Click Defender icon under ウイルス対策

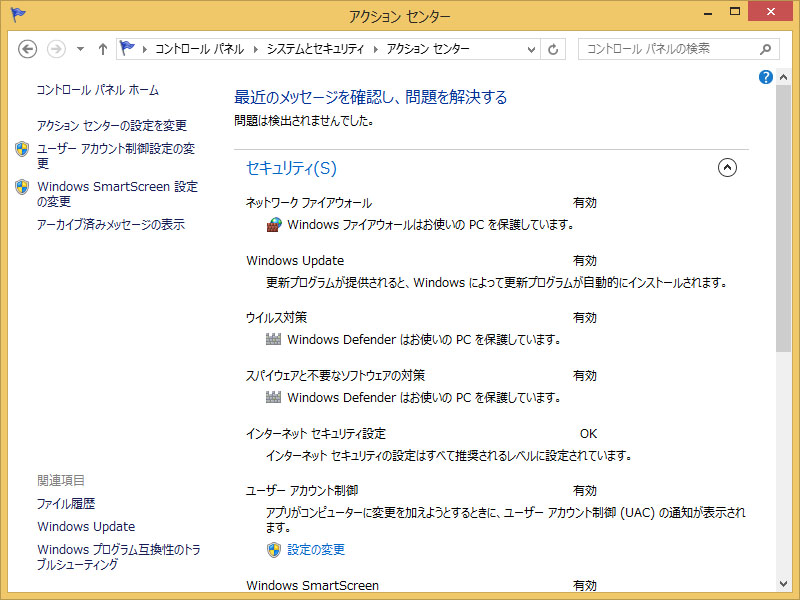pos(273,339)
